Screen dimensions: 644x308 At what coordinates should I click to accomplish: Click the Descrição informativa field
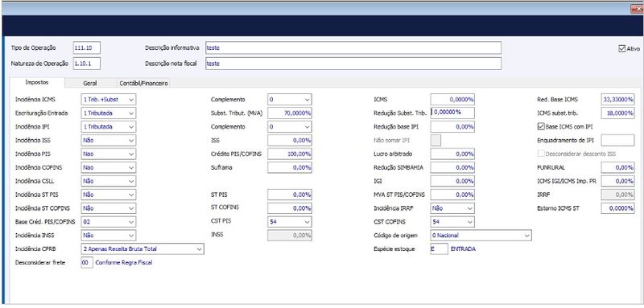click(353, 48)
